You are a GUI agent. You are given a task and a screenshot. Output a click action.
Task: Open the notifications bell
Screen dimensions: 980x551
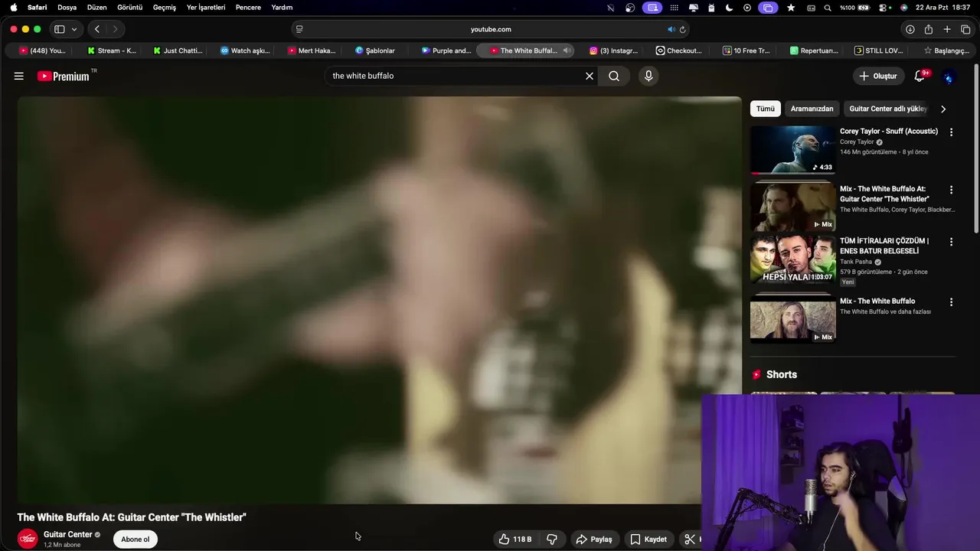920,76
